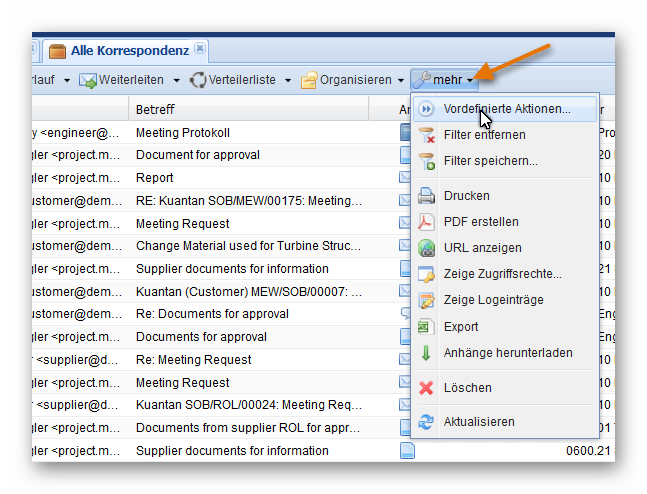Image resolution: width=647 pixels, height=494 pixels.
Task: Open the Weiterleiten dropdown arrow
Action: pyautogui.click(x=177, y=80)
